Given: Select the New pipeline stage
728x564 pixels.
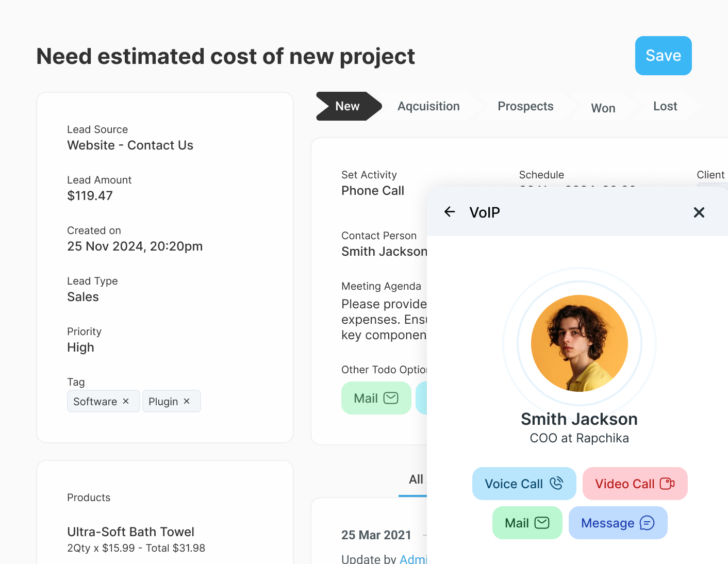Looking at the screenshot, I should click(x=348, y=106).
